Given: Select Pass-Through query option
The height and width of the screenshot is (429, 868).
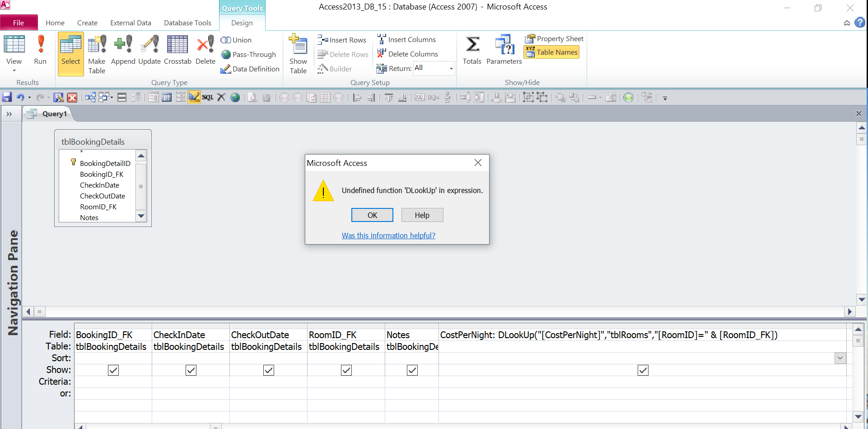Looking at the screenshot, I should [x=248, y=54].
